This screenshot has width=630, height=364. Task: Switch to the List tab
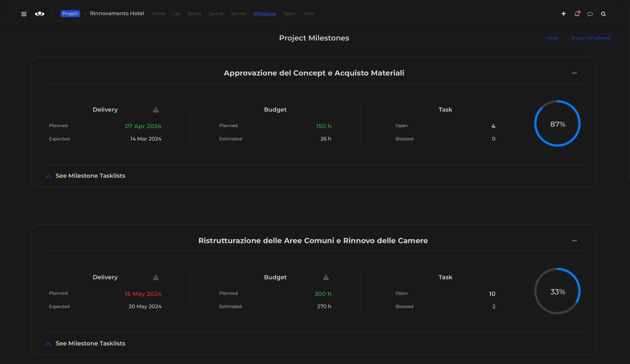176,14
